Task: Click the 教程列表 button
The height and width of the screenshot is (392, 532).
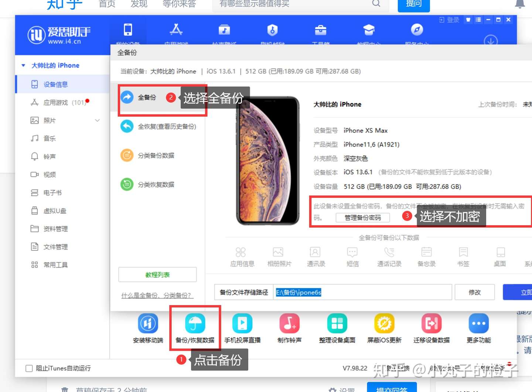Action: (x=157, y=275)
